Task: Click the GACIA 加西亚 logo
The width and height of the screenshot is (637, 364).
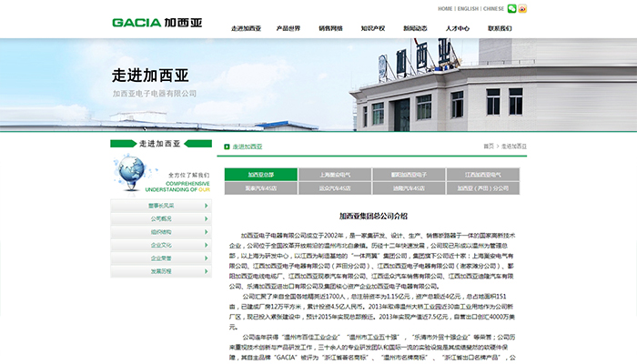Action: [x=157, y=23]
